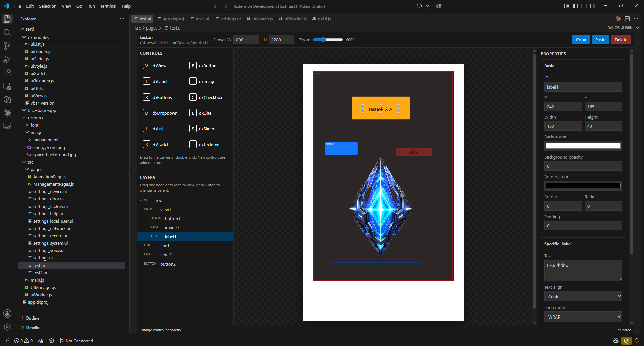Select line1 layer in Layers list

185,246
